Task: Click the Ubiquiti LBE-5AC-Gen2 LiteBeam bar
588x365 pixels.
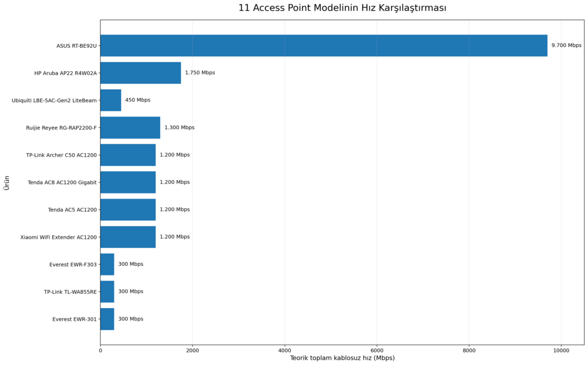Action: pos(111,100)
